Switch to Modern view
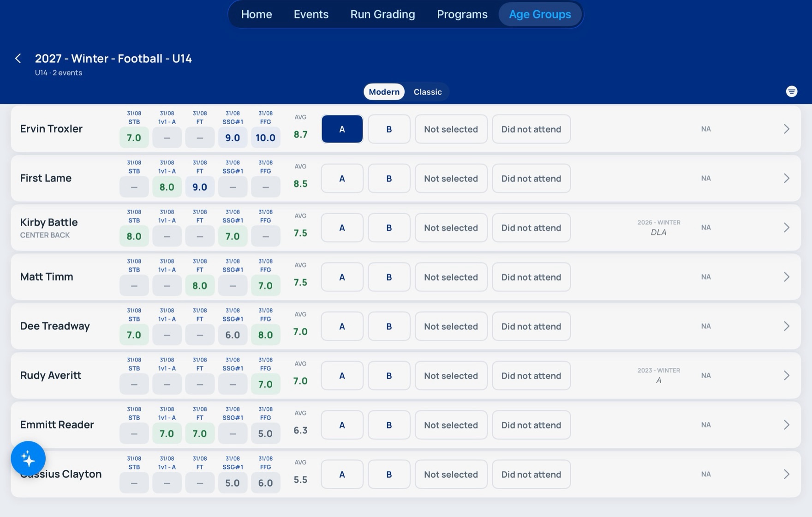 point(384,91)
